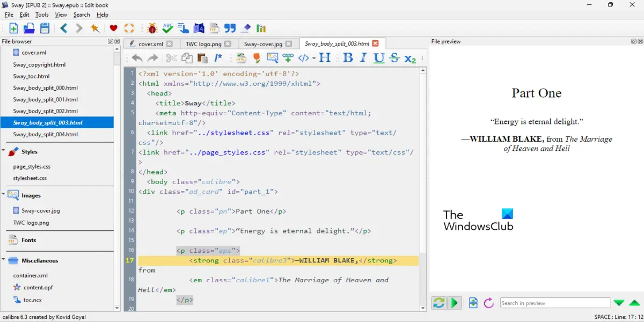The width and height of the screenshot is (644, 322).
Task: Save the book with the floppy icon
Action: pyautogui.click(x=45, y=28)
